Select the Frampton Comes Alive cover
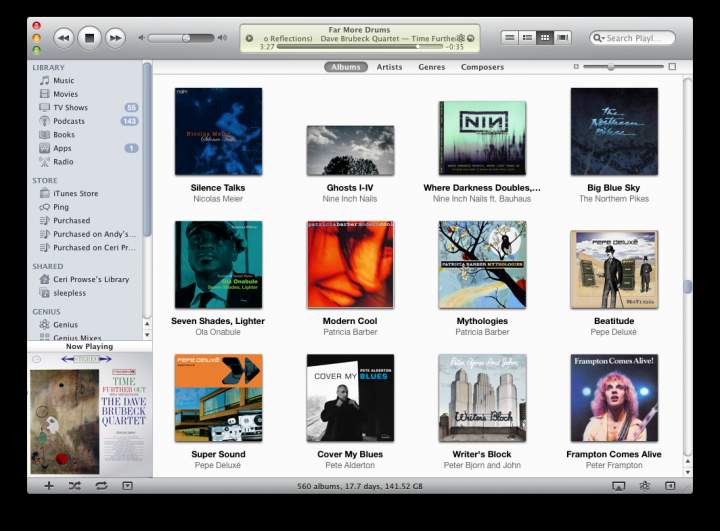 point(614,398)
